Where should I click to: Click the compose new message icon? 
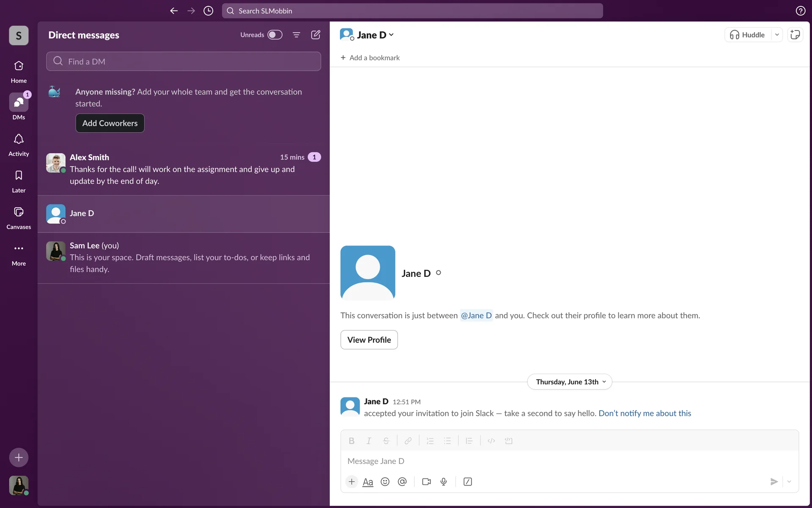(x=315, y=35)
